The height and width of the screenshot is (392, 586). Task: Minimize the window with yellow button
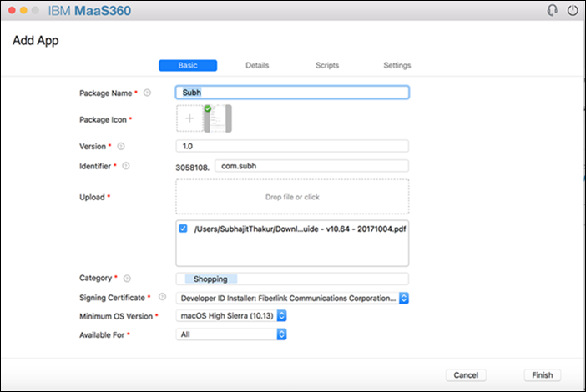coord(23,11)
